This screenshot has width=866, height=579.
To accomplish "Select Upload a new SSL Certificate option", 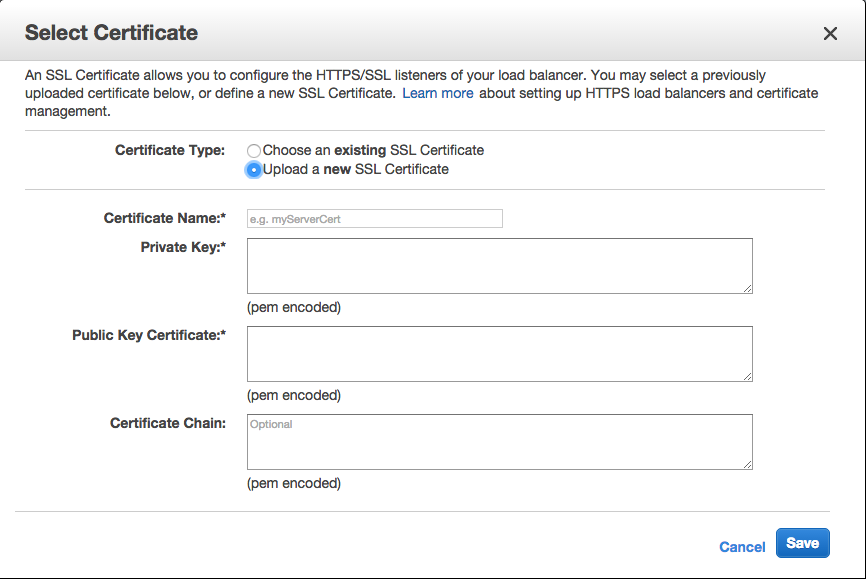I will pos(254,170).
